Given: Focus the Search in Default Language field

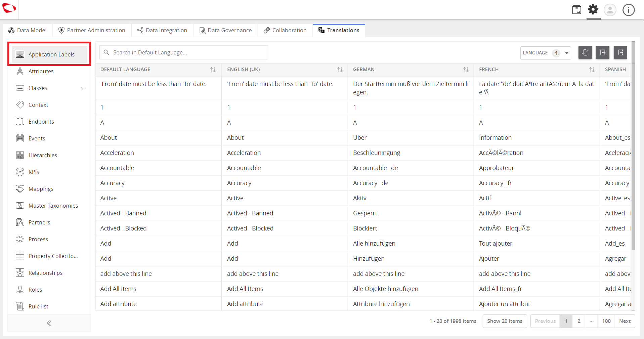Looking at the screenshot, I should click(x=184, y=52).
